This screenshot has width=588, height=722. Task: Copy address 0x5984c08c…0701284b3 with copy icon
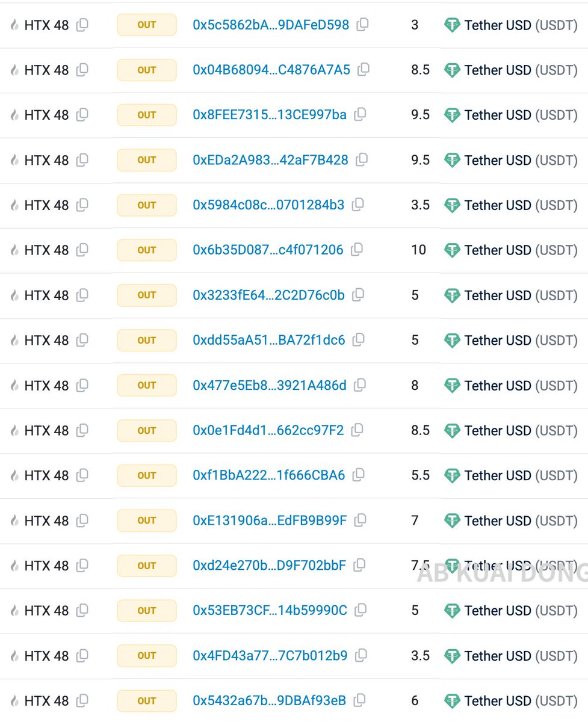(357, 205)
